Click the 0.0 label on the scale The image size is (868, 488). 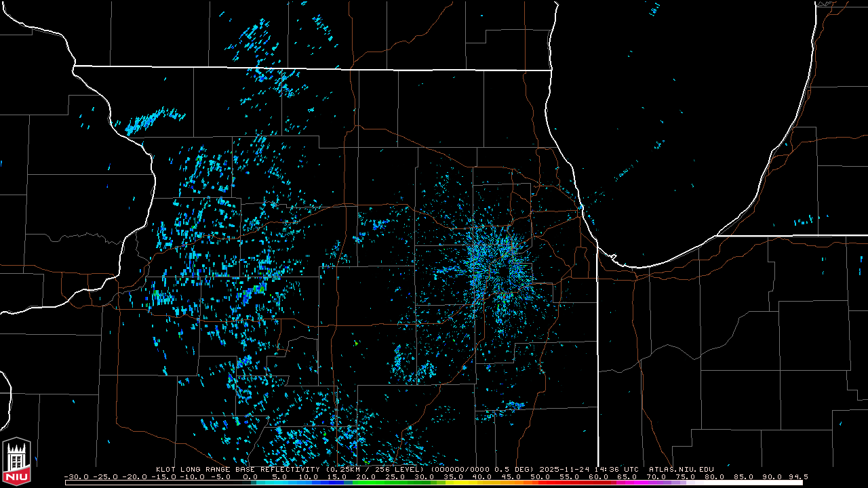(250, 476)
